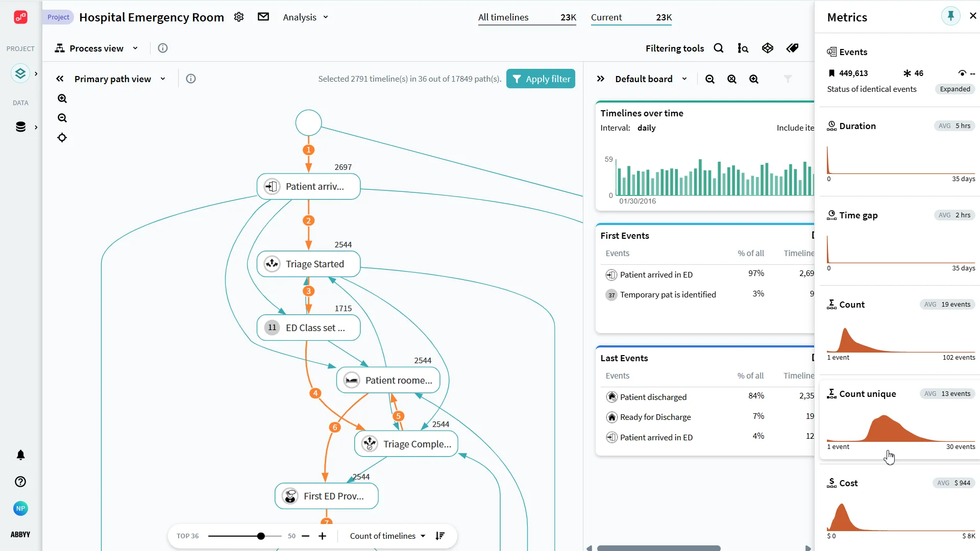
Task: Click the Project label badge
Action: click(x=58, y=17)
